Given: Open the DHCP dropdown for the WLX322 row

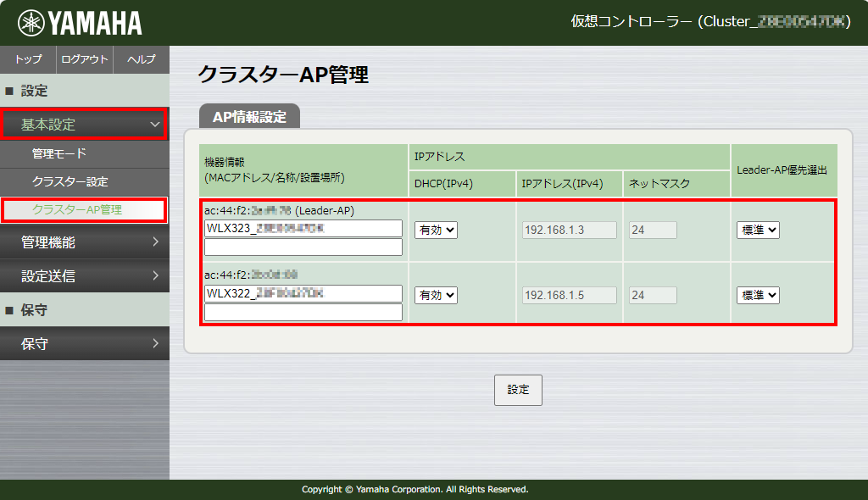Looking at the screenshot, I should coord(435,295).
